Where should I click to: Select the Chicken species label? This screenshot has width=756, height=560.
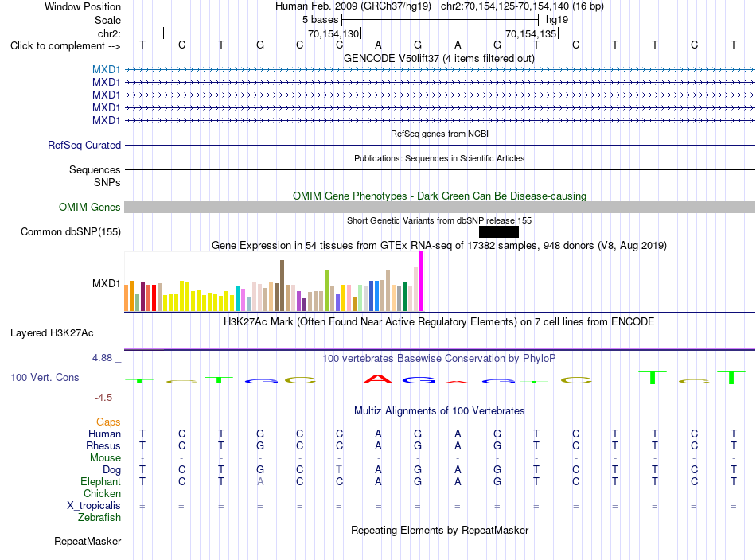point(102,493)
